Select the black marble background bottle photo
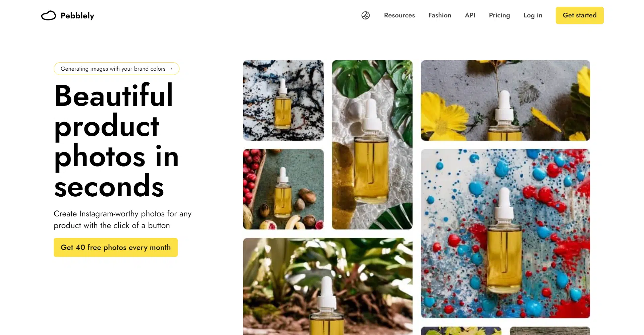 283,100
